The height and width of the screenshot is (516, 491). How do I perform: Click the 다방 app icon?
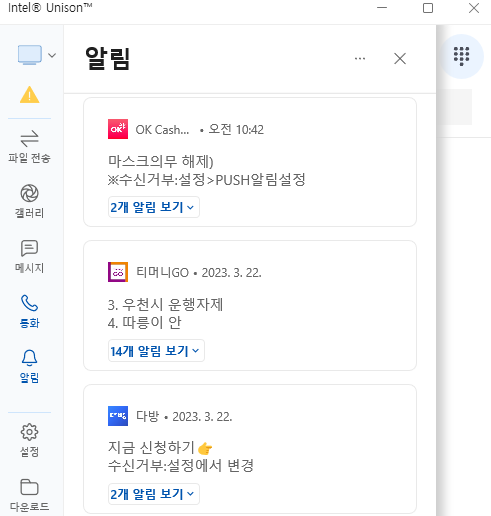click(118, 416)
